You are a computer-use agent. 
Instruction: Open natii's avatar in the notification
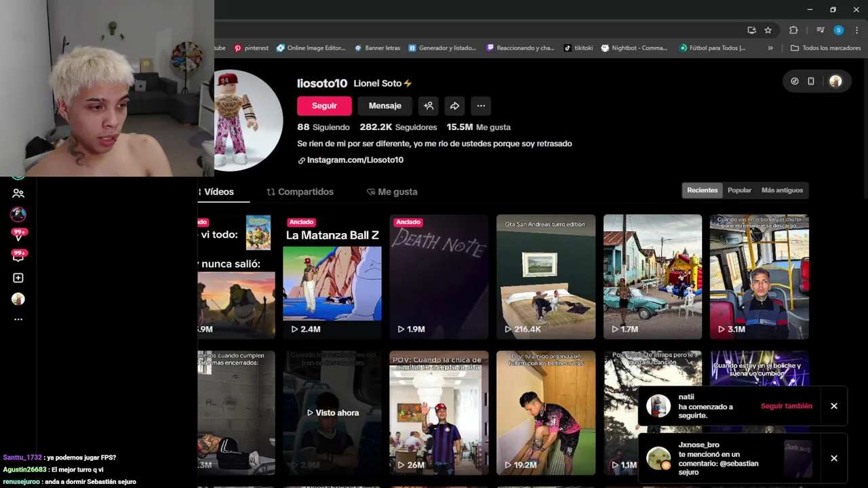pos(658,406)
